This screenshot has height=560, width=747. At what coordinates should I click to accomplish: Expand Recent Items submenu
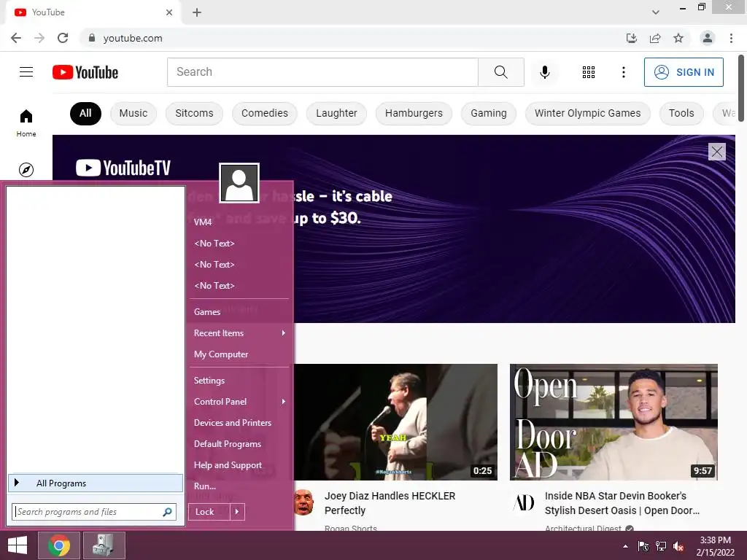tap(239, 332)
